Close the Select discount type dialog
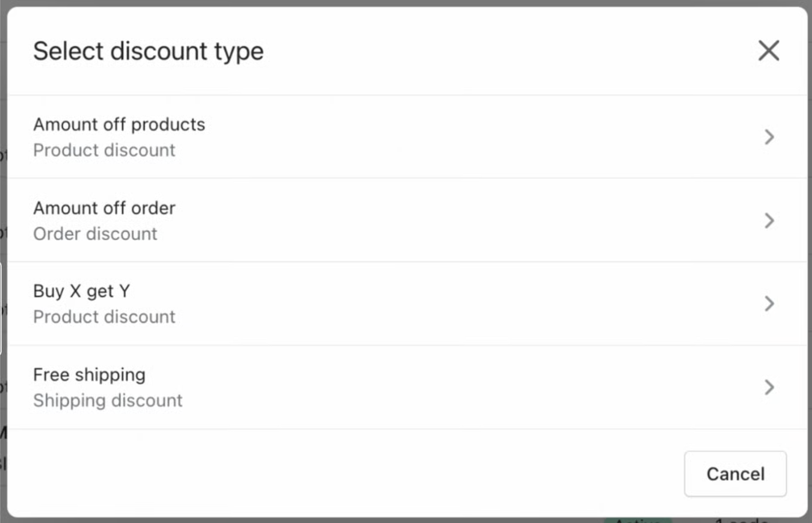 pos(768,51)
